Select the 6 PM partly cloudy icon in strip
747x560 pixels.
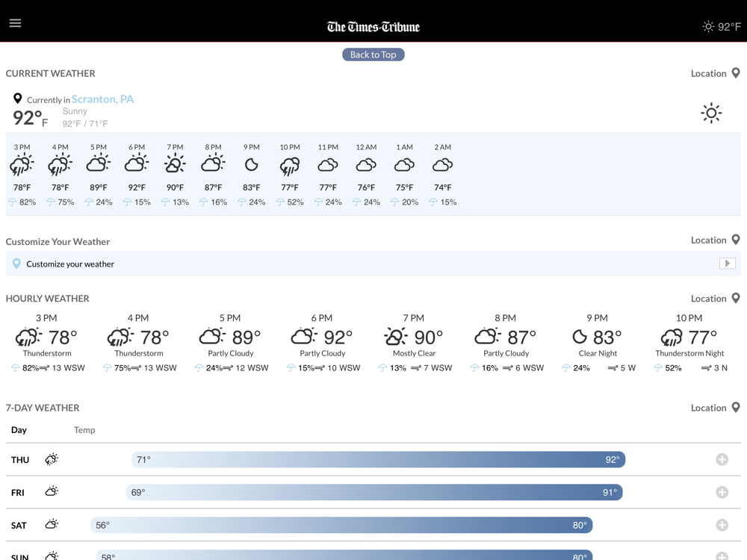point(137,164)
